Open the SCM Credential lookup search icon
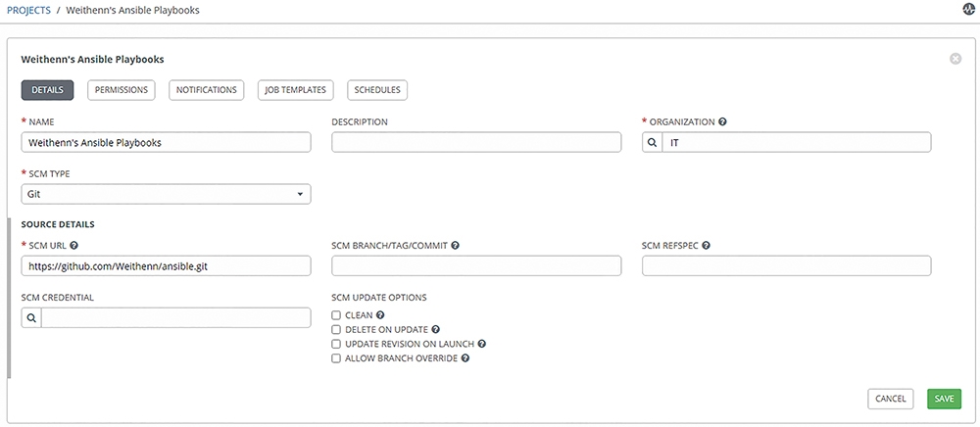 tap(31, 317)
